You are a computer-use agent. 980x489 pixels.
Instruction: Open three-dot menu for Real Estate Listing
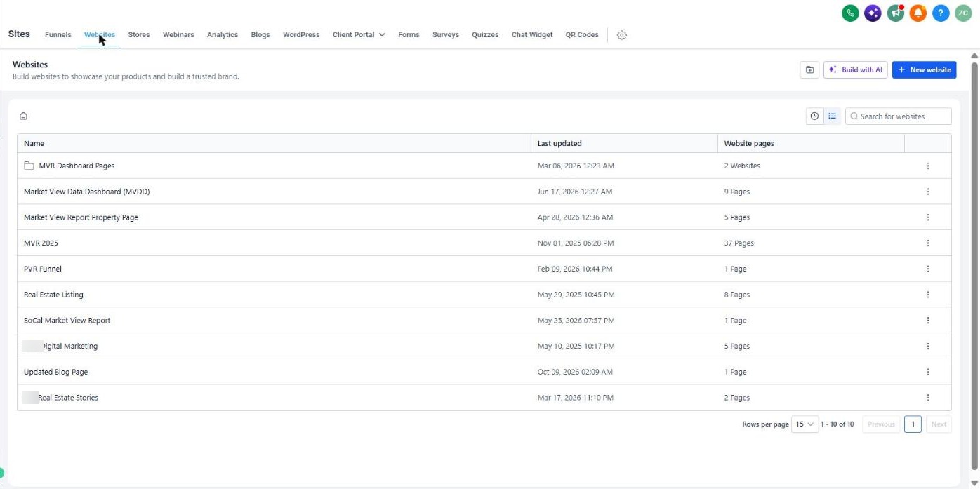(928, 295)
